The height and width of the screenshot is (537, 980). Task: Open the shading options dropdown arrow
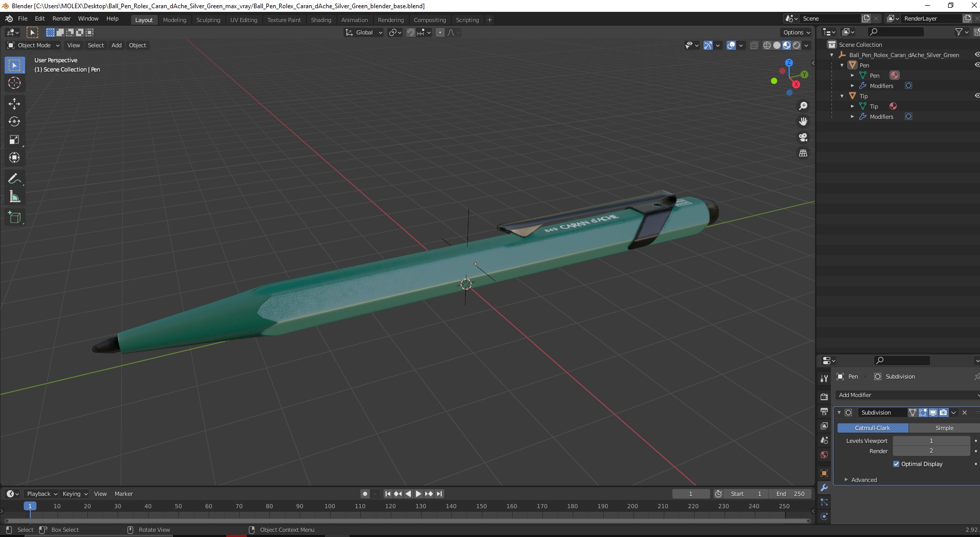point(806,45)
